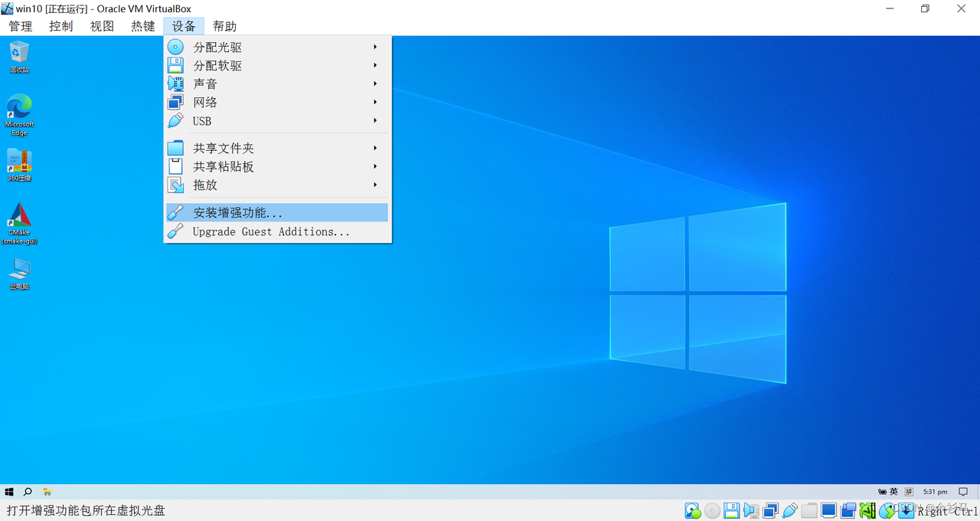Select Upgrade Guest Additions... entry
The image size is (980, 521).
tap(277, 231)
